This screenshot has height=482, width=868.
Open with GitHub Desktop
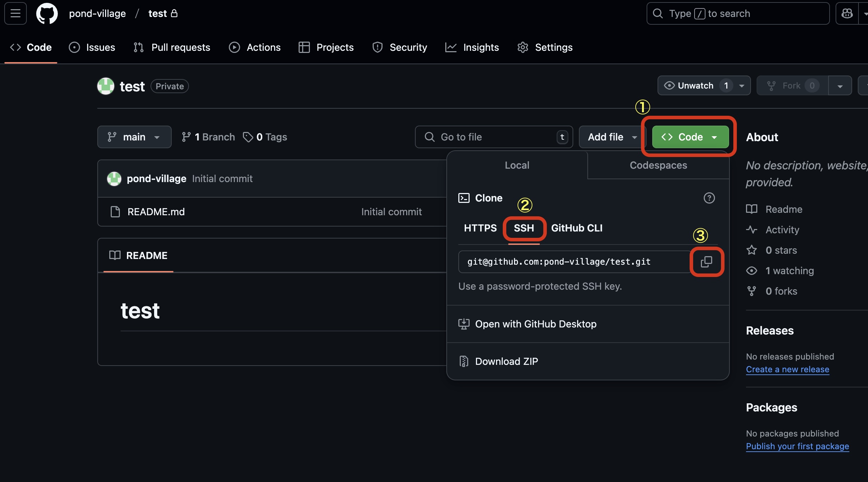coord(536,324)
